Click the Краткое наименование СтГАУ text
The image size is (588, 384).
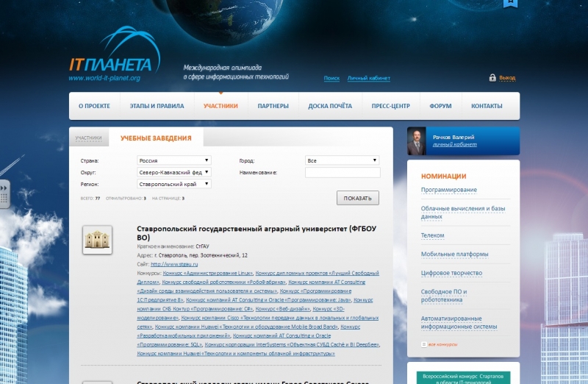[173, 246]
